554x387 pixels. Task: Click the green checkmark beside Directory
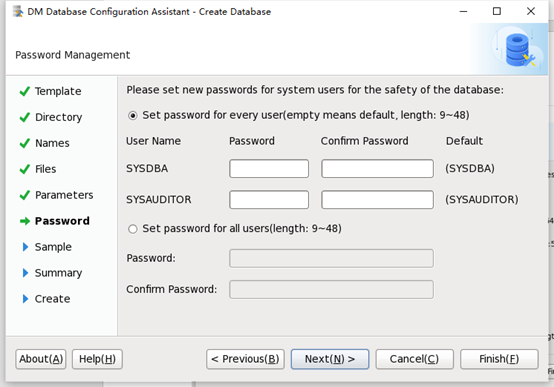point(25,117)
